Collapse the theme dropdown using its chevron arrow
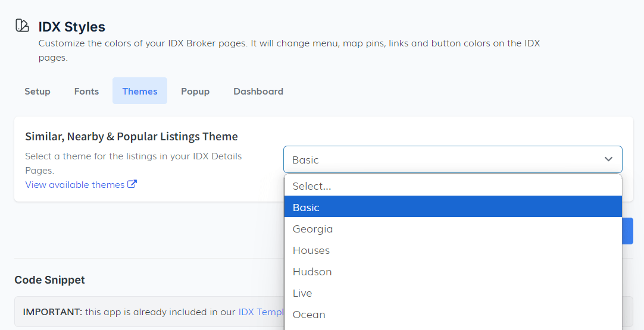The image size is (644, 330). coord(608,159)
